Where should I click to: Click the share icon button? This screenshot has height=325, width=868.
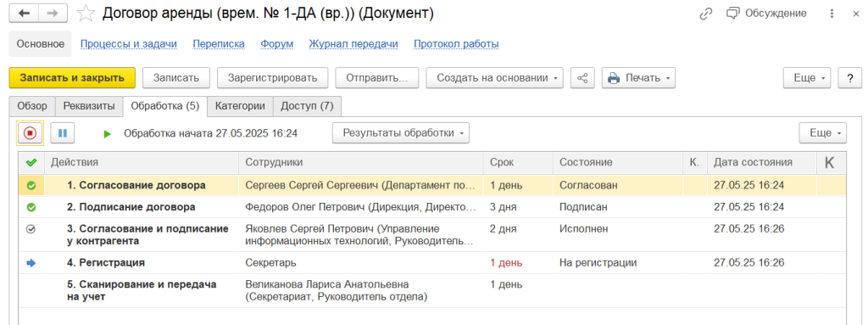tap(582, 78)
